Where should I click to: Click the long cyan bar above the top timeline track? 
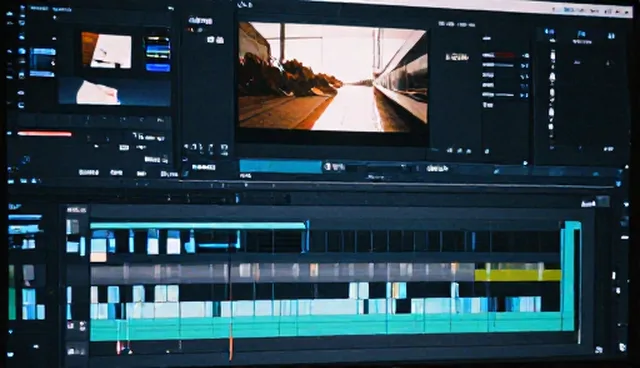pos(198,226)
